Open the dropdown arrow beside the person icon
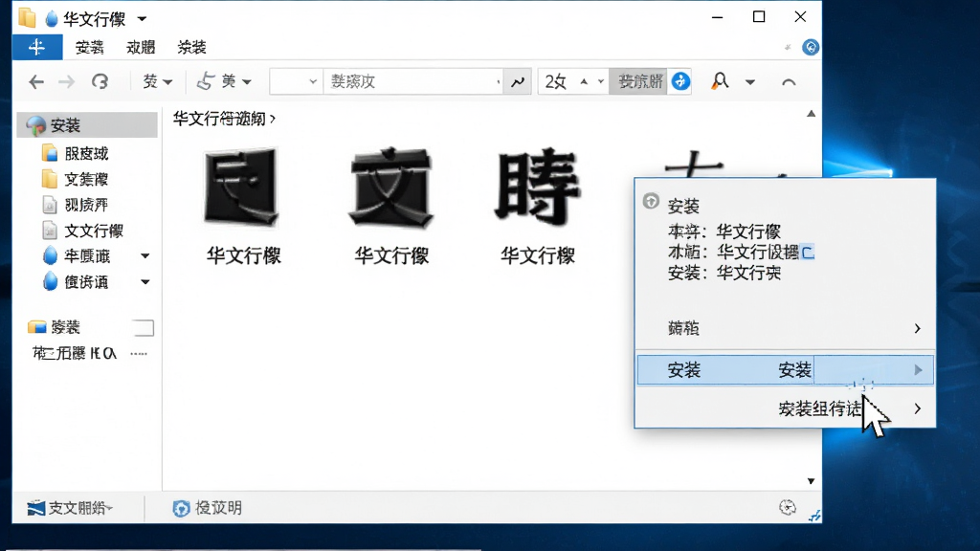This screenshot has height=551, width=980. point(750,82)
